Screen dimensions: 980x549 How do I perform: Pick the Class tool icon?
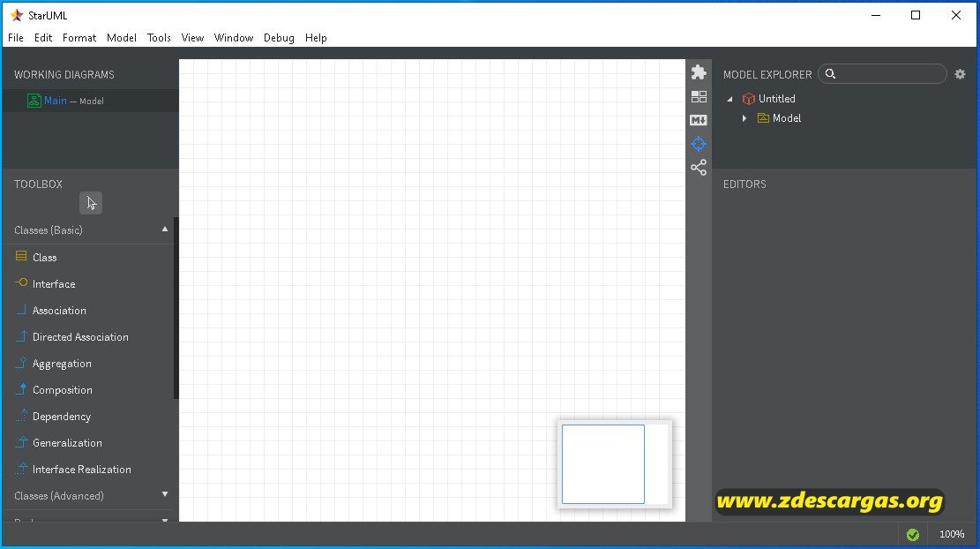(21, 256)
